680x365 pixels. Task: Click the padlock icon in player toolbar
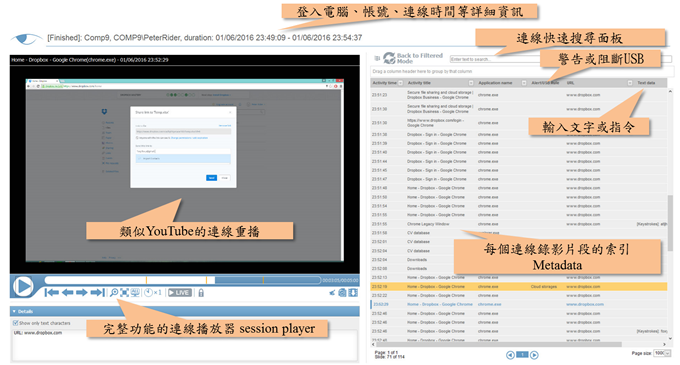(x=201, y=293)
